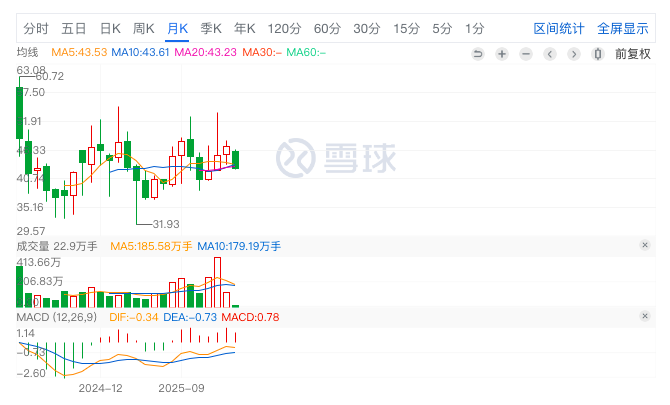Viewport: 670px width, 405px height.
Task: Click the volume MA10:179.19万手 value
Action: click(x=239, y=246)
